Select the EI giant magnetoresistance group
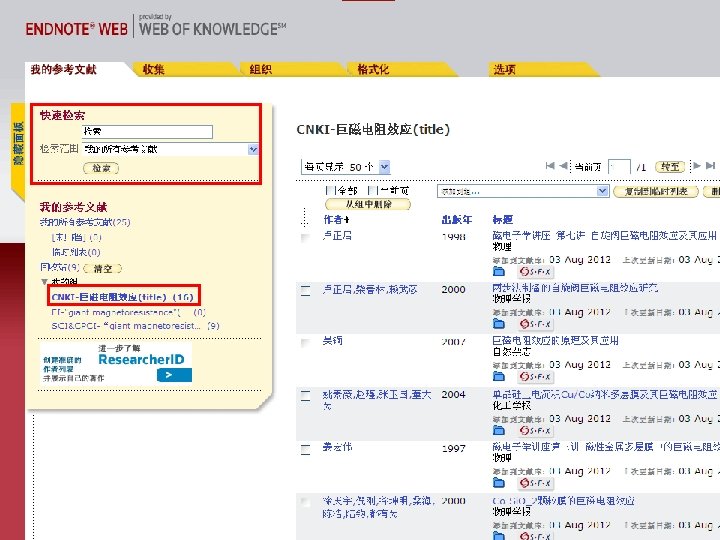Screen dimensions: 720x540 click(x=128, y=313)
